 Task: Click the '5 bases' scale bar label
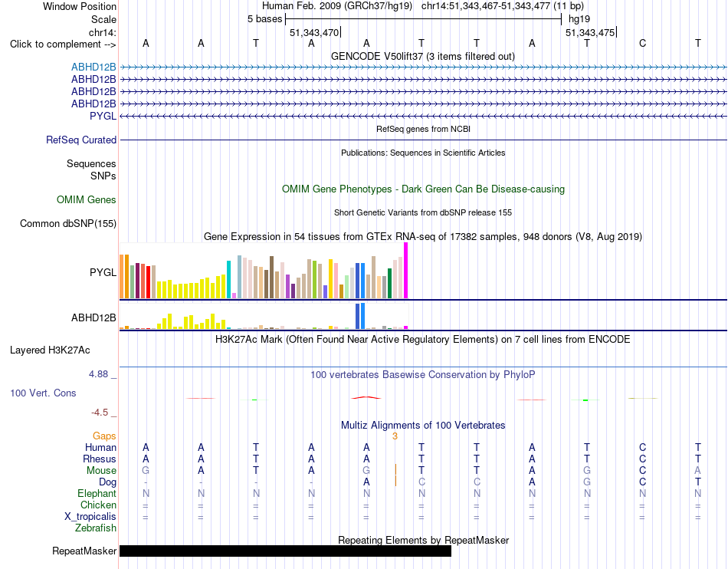point(264,19)
